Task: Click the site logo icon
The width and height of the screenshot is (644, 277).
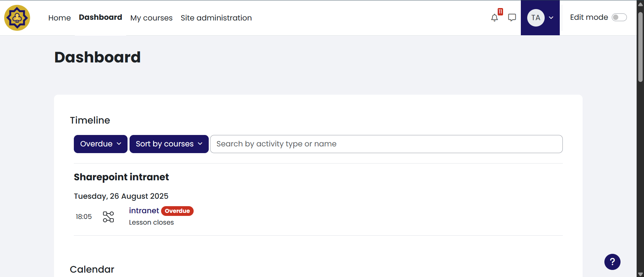Action: [x=17, y=18]
